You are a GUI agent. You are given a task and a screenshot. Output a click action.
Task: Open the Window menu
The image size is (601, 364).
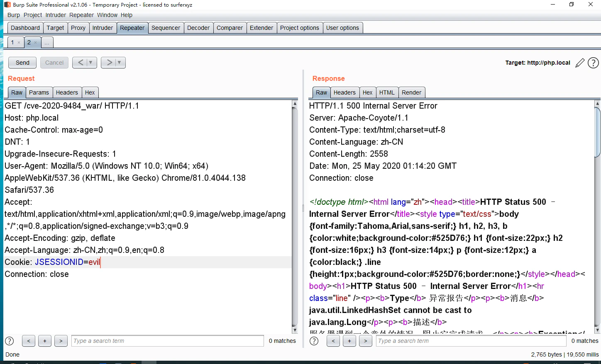click(x=107, y=15)
